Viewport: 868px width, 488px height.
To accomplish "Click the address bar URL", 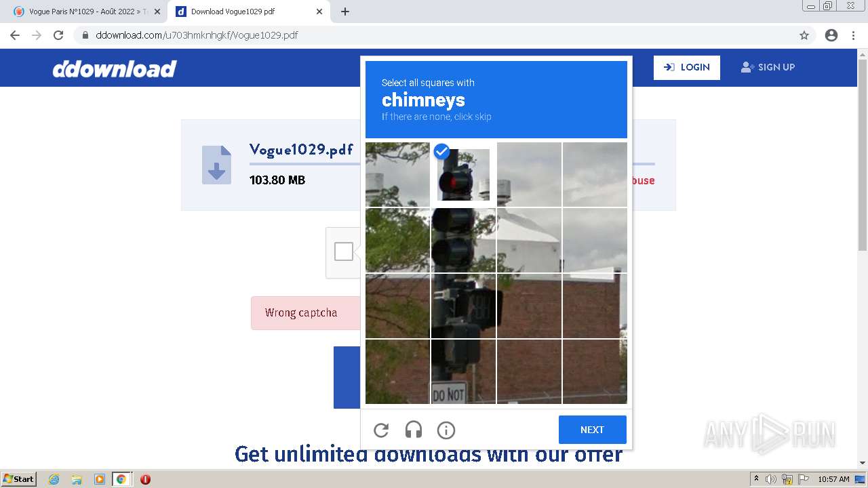I will point(197,35).
